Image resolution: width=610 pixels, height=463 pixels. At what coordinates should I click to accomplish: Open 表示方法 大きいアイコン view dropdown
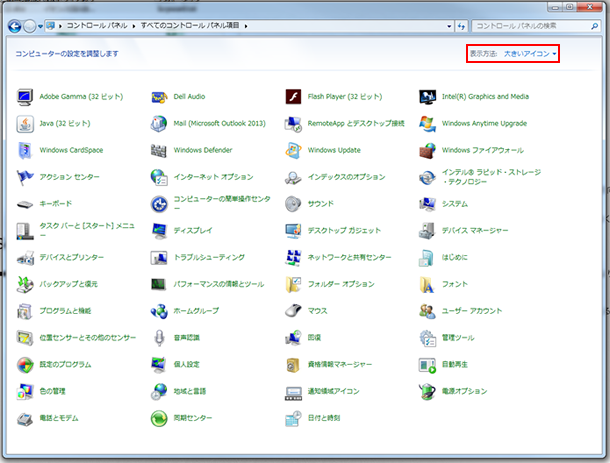(530, 54)
